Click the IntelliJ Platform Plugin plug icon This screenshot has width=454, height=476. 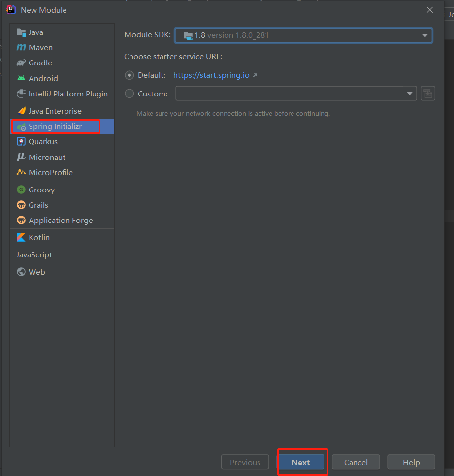21,94
